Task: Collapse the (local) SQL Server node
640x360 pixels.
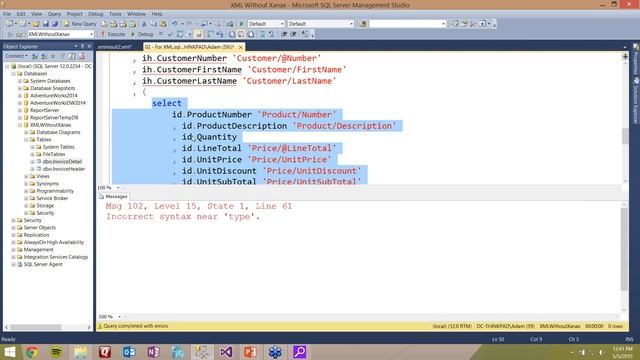Action: 7,66
